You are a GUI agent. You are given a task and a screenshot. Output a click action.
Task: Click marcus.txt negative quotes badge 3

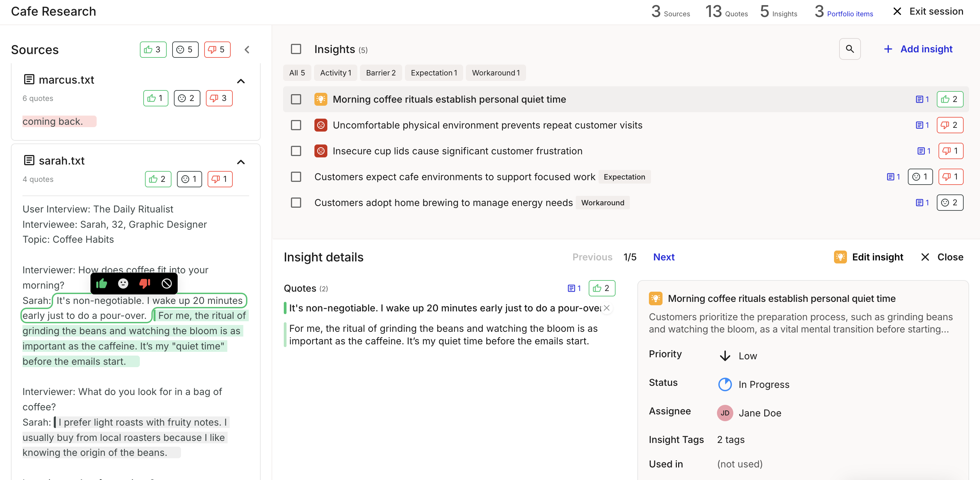click(219, 99)
